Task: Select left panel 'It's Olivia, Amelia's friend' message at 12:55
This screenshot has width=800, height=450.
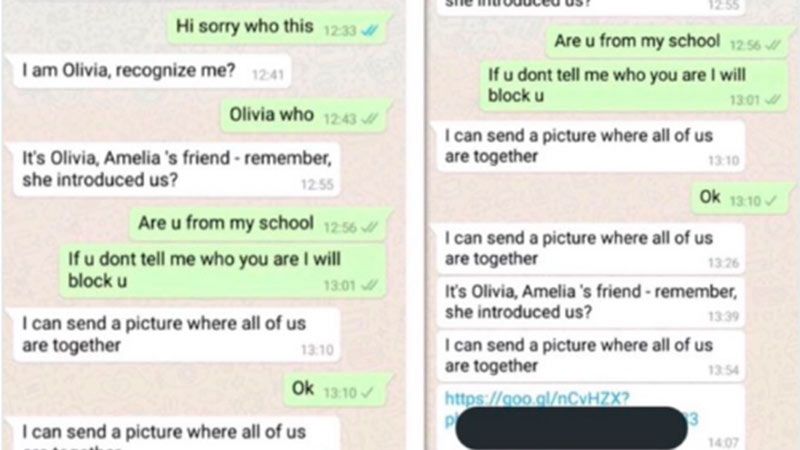Action: (177, 169)
